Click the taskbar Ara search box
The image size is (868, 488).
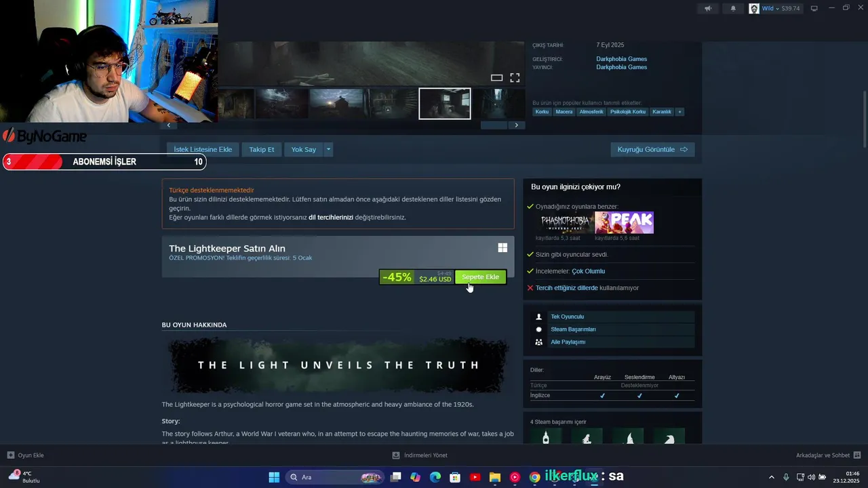pos(335,477)
